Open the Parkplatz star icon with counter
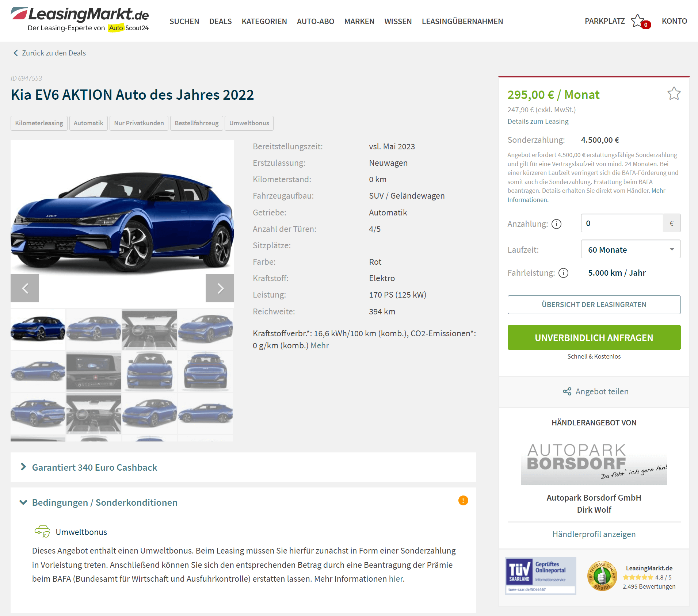 click(x=641, y=22)
